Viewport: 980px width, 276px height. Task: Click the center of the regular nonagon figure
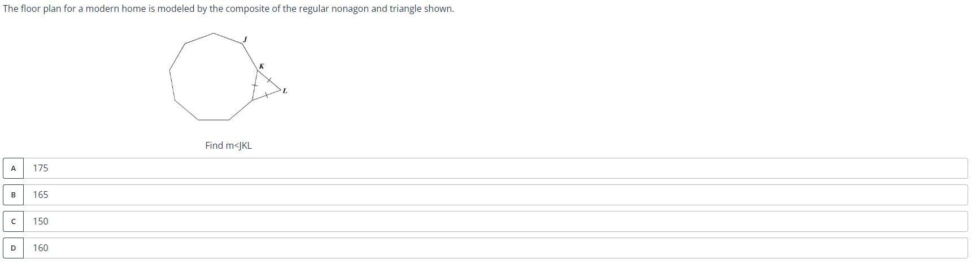pos(214,77)
